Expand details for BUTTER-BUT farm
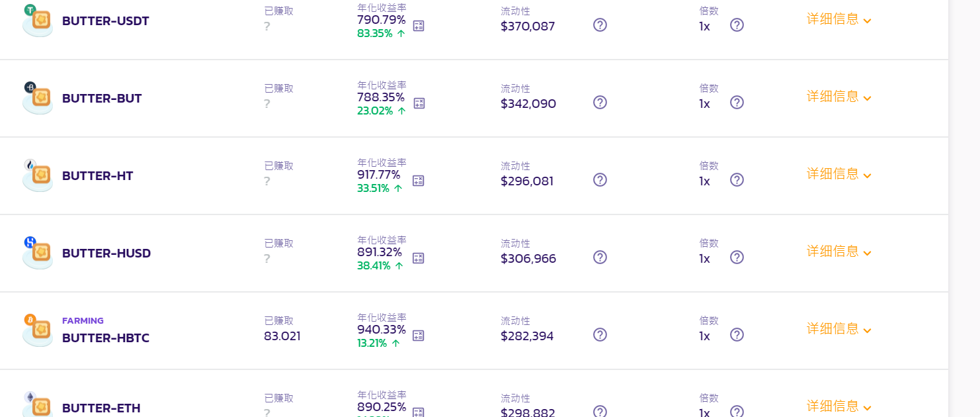 pyautogui.click(x=839, y=97)
